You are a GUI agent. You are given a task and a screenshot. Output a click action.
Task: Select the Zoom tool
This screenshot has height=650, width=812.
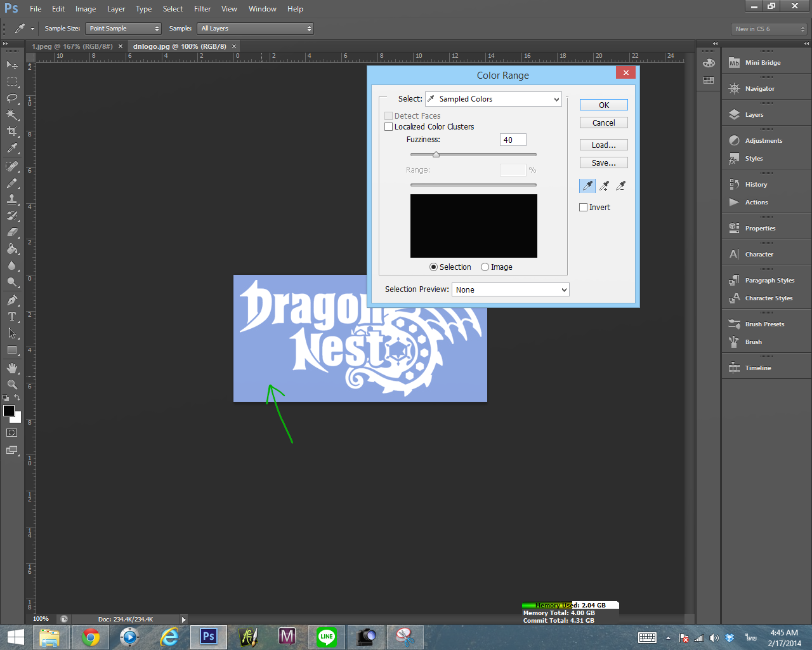12,385
